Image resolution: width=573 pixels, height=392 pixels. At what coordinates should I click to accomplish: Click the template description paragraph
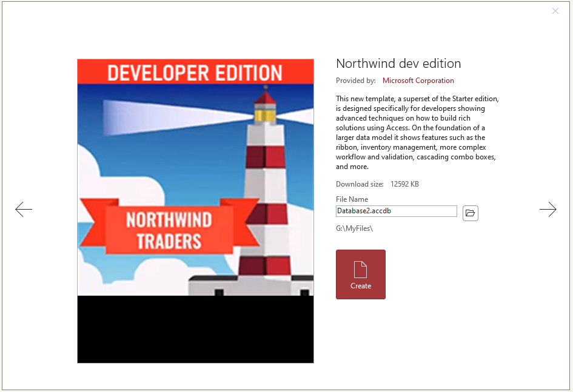(417, 133)
